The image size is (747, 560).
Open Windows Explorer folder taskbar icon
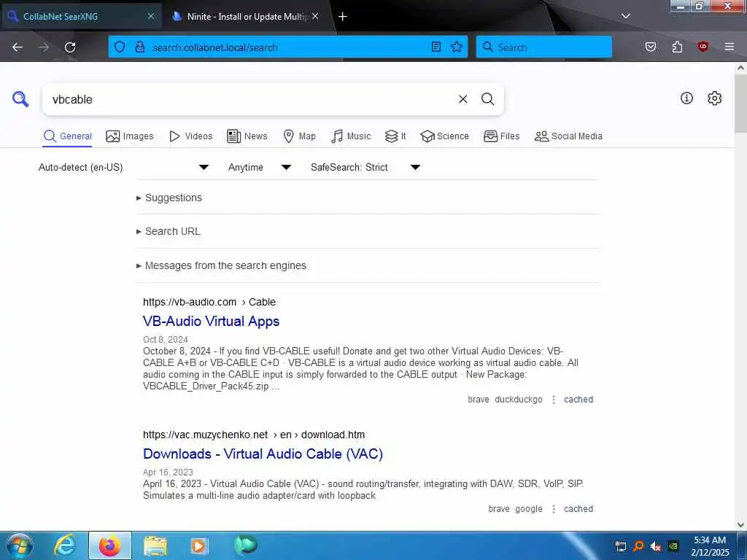point(155,545)
